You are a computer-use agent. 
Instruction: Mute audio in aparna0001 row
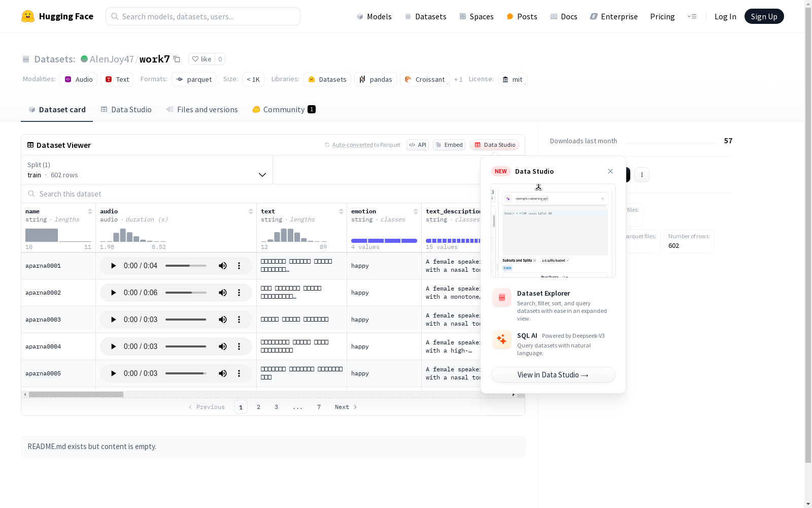point(223,266)
